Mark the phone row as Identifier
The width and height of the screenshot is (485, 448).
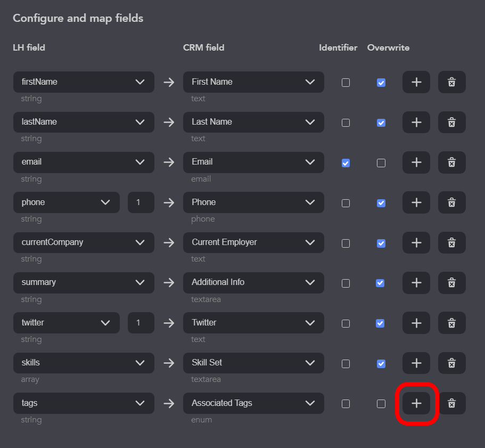(x=346, y=203)
